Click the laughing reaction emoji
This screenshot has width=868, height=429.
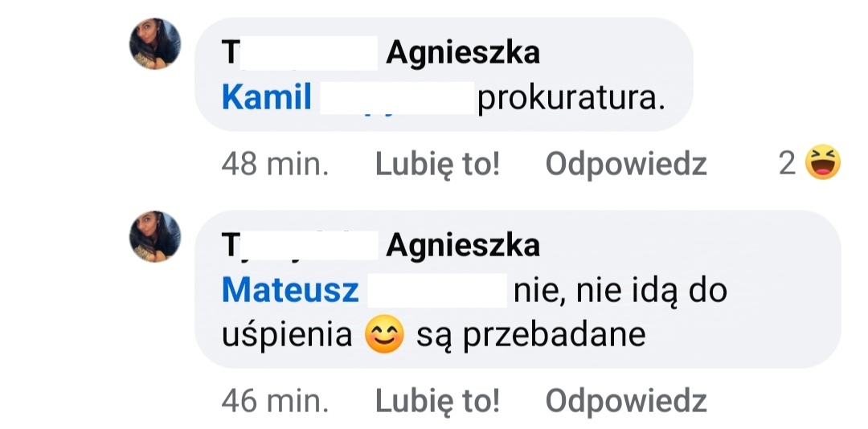point(822,163)
